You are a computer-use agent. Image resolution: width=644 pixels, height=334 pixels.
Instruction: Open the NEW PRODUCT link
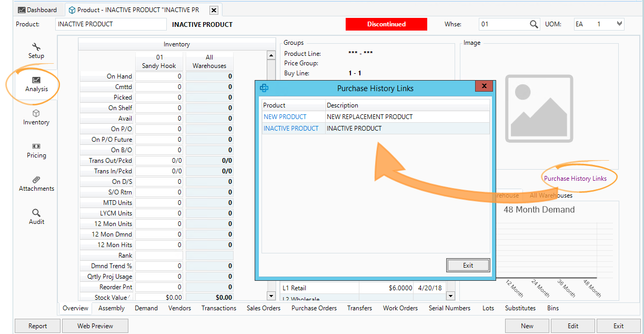click(285, 117)
